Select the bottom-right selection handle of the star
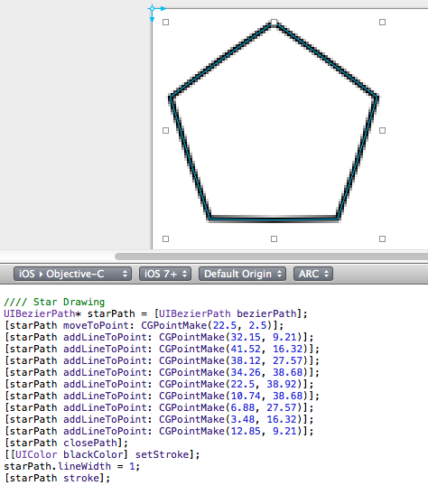Image resolution: width=428 pixels, height=504 pixels. click(x=382, y=238)
